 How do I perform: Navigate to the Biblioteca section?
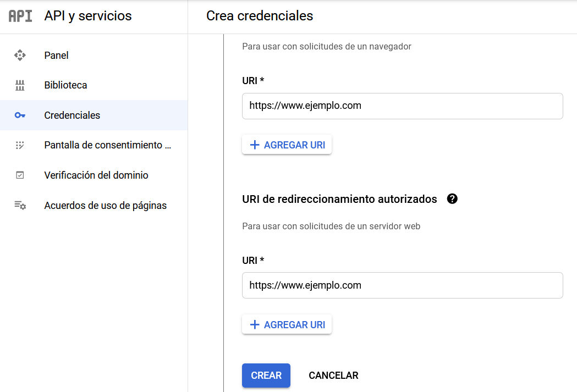pyautogui.click(x=65, y=85)
